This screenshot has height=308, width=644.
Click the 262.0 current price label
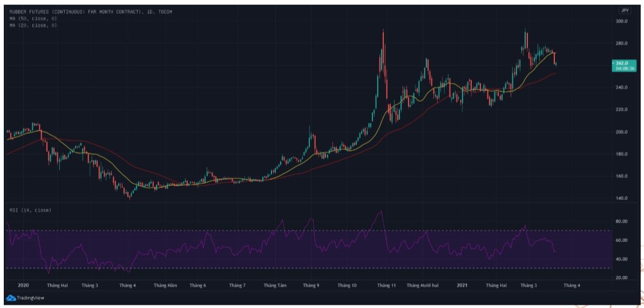tap(623, 63)
